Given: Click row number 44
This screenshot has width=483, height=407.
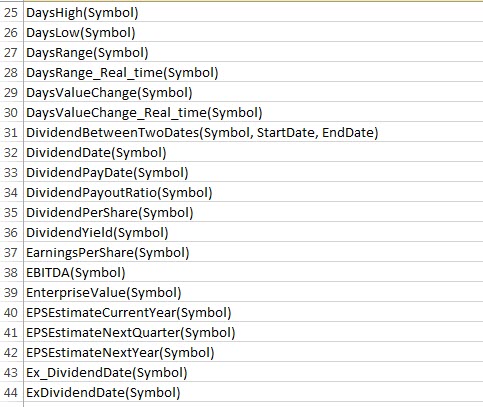Looking at the screenshot, I should (x=11, y=392).
